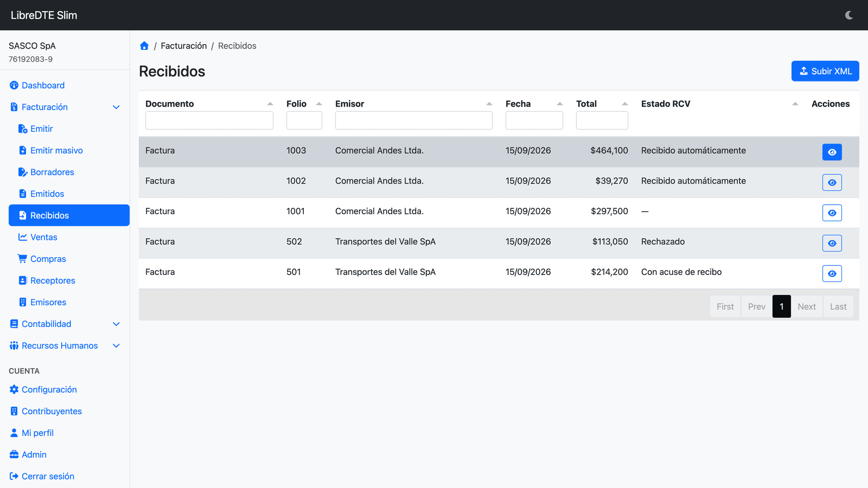Focus the Fecha filter field
868x488 pixels.
click(x=534, y=120)
